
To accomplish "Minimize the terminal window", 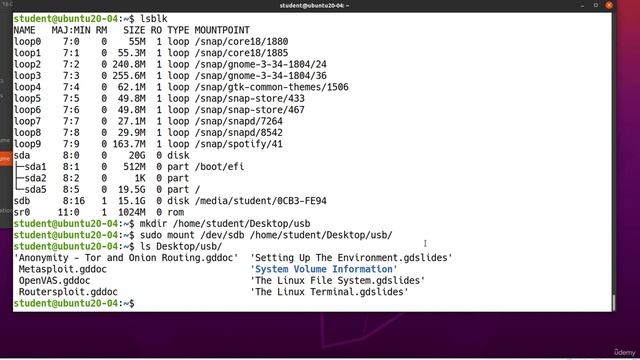I will coord(582,5).
